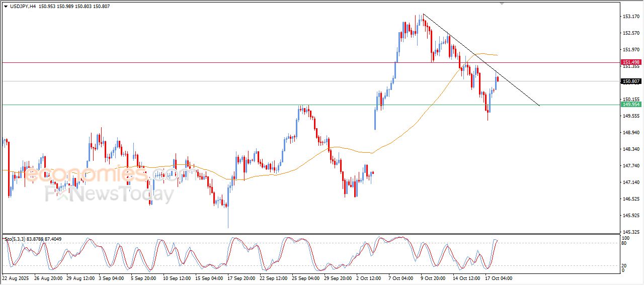Select the red 151.498 price label
Screen dimensions: 644x285
point(631,62)
